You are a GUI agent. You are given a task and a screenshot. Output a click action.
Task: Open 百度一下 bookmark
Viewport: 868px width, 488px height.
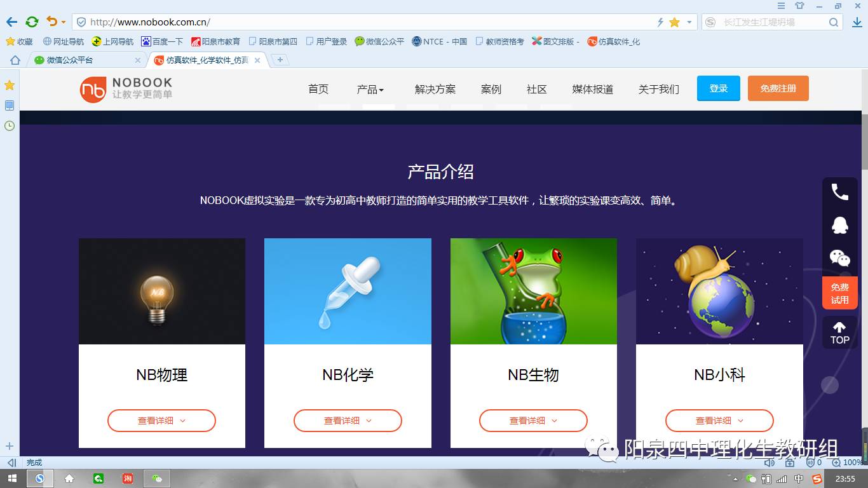tap(162, 41)
